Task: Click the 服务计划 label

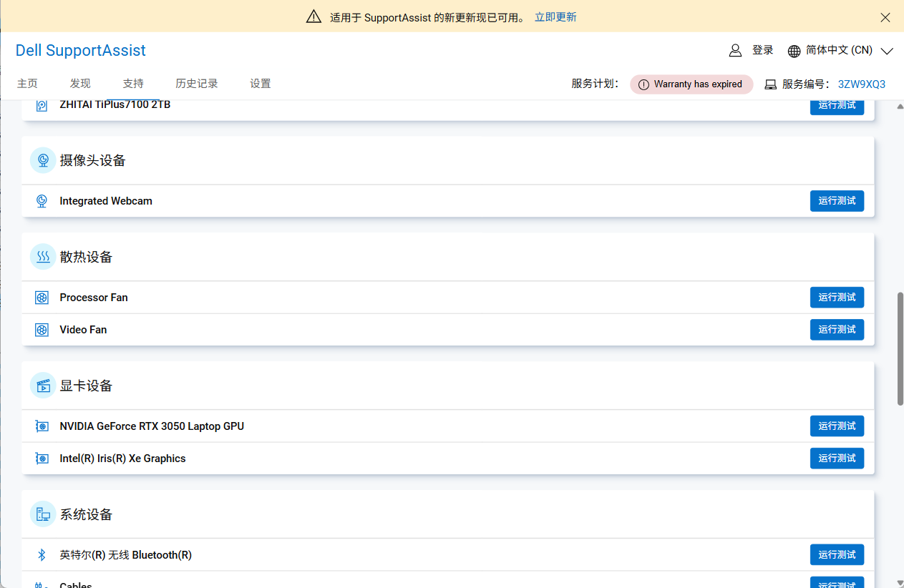Action: (x=595, y=84)
